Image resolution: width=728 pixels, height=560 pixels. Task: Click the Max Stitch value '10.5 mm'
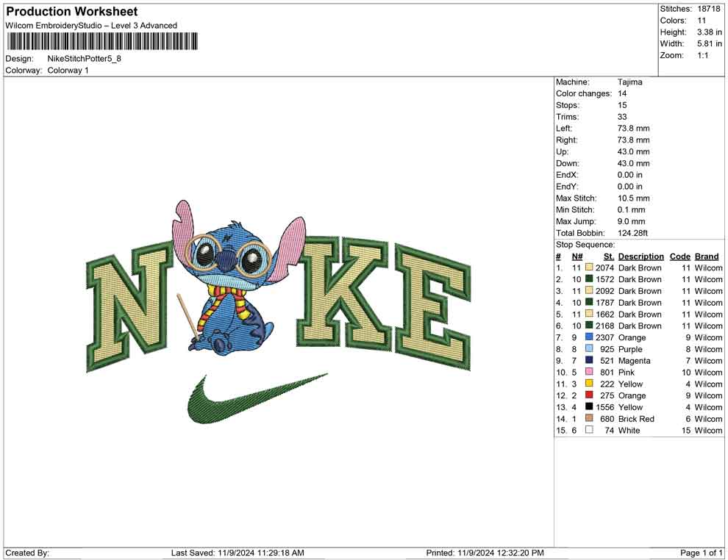point(633,198)
